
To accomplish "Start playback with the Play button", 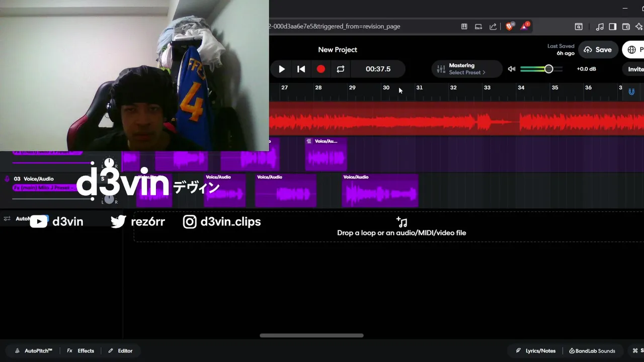I will (x=281, y=69).
